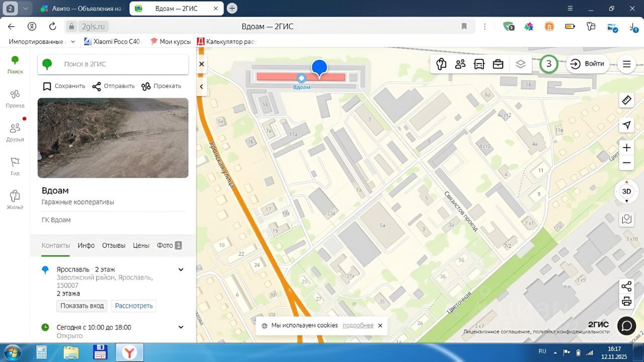Click the Поиск в 2ГИС search field

[121, 64]
